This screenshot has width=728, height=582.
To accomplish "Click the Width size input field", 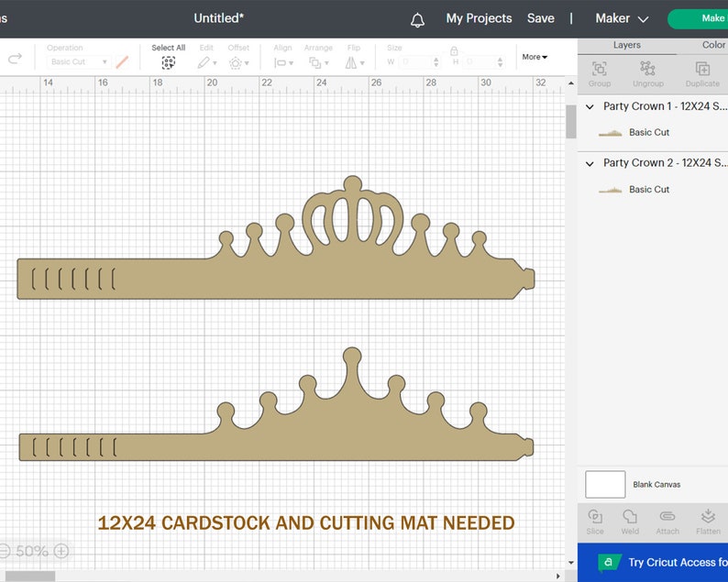I will click(414, 61).
